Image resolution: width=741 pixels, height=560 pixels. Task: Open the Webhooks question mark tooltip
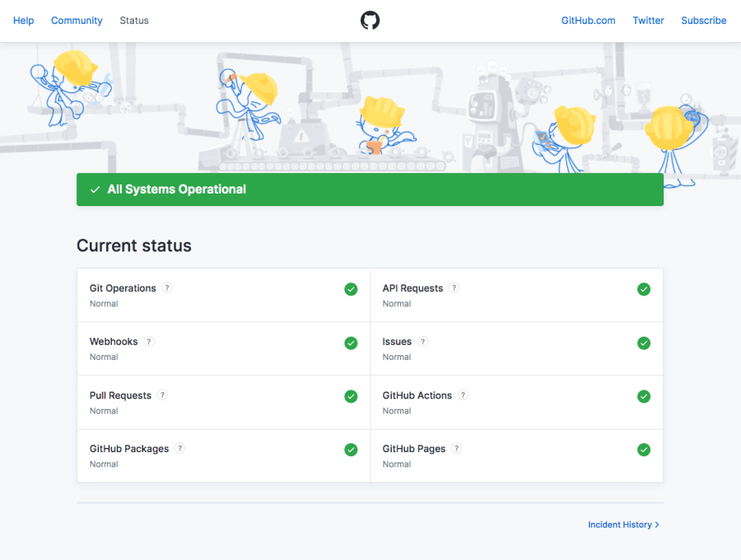149,341
